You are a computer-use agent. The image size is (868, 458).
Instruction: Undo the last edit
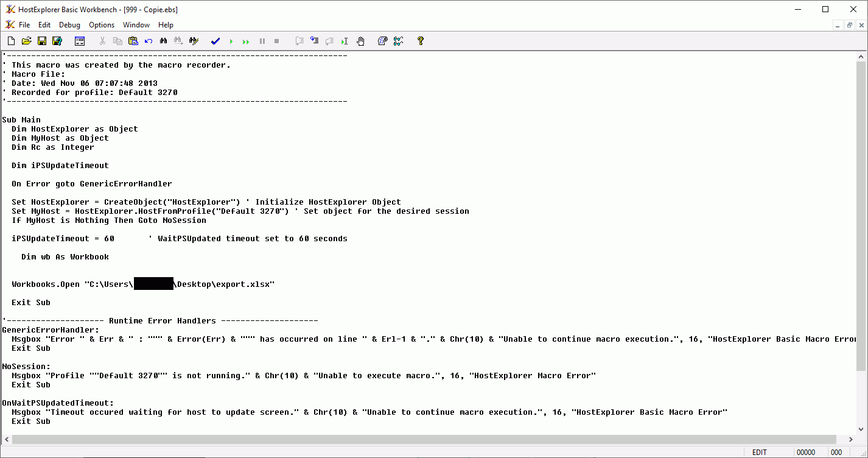click(x=149, y=41)
